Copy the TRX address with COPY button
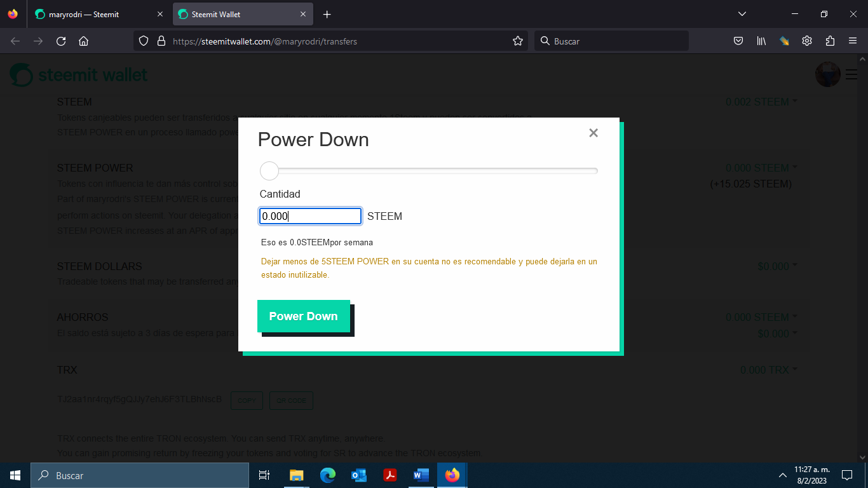The image size is (868, 488). (247, 400)
